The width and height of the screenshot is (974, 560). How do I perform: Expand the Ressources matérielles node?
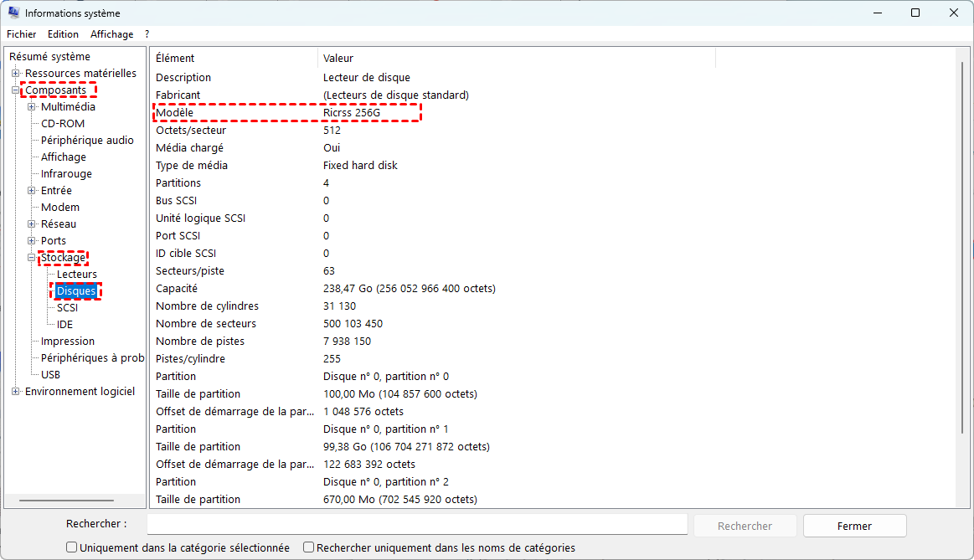[x=16, y=74]
